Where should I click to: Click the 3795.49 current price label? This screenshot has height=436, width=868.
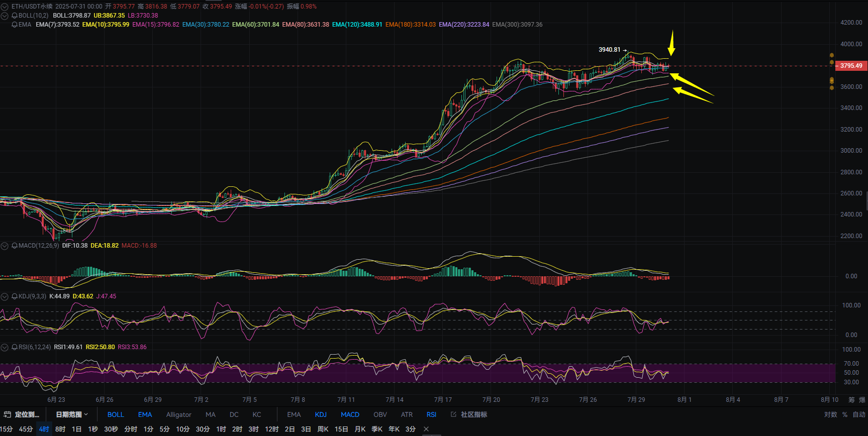coord(851,66)
